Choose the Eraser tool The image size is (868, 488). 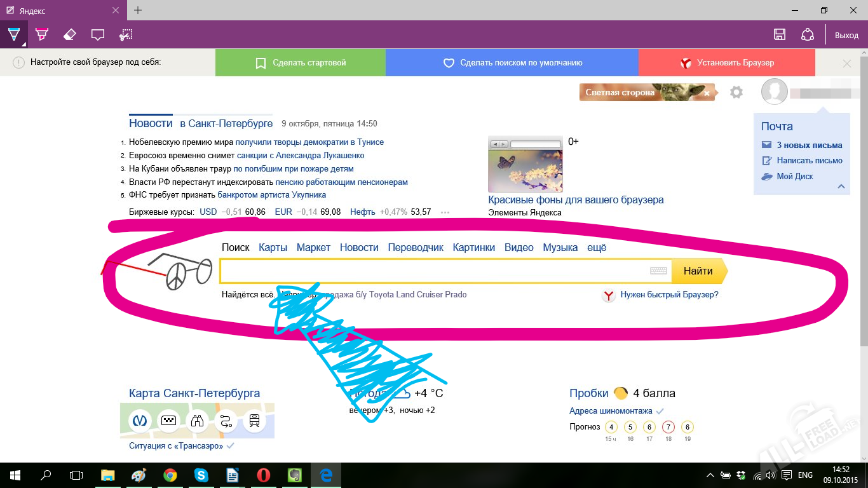click(x=70, y=34)
